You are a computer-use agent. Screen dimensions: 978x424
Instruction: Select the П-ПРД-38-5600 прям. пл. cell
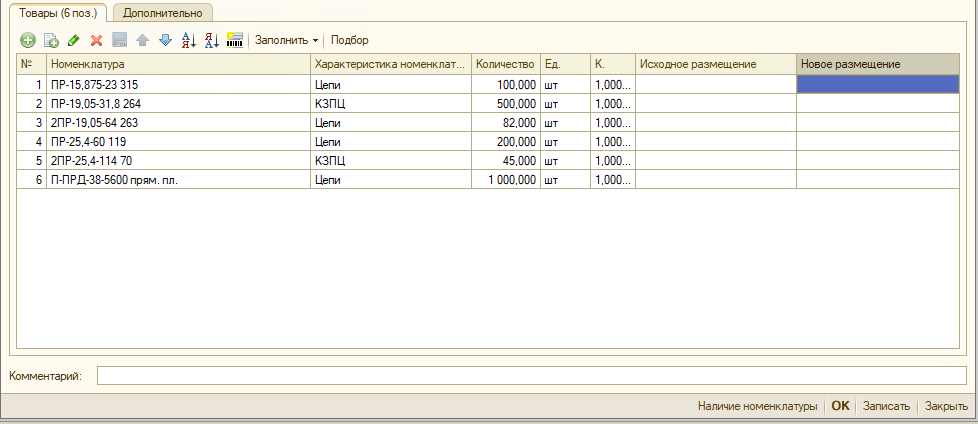[x=178, y=180]
